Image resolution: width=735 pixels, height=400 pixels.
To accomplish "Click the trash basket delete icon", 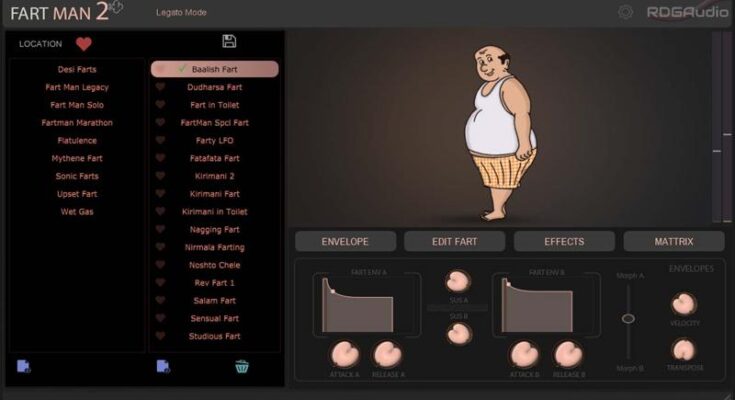I will click(x=242, y=367).
